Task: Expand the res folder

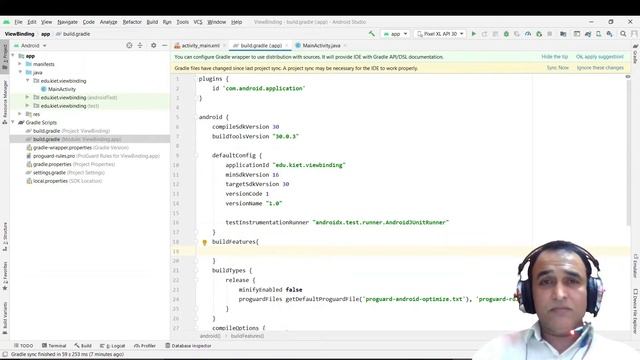Action: pos(20,114)
